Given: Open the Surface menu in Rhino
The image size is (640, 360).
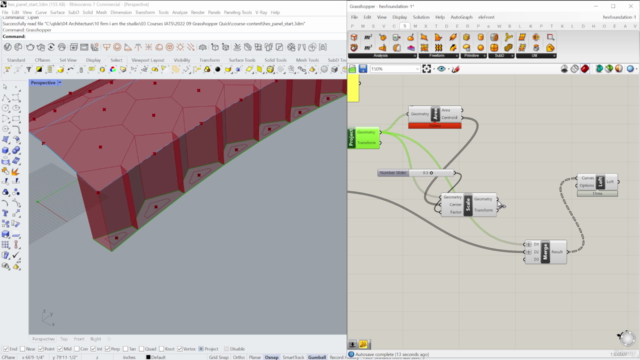Looking at the screenshot, I should pos(57,13).
